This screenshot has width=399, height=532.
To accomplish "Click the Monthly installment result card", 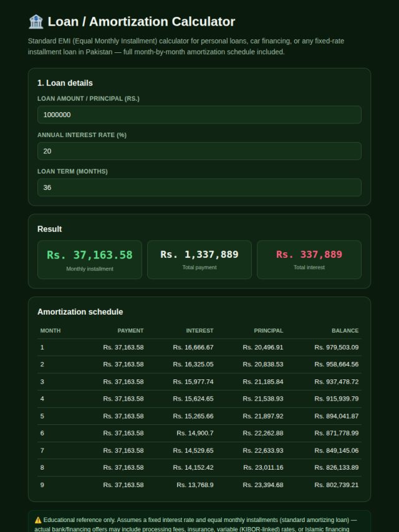I will click(90, 260).
